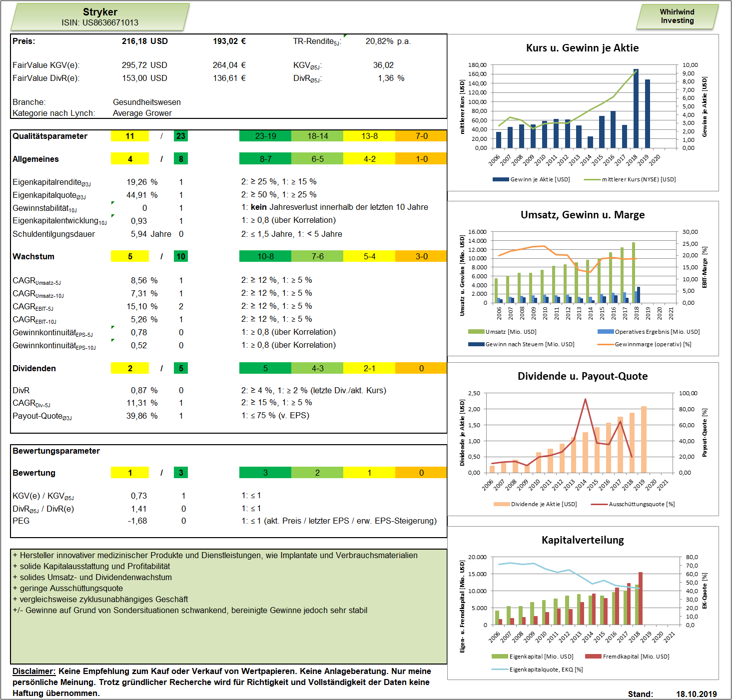Select the Bewertungsparameter heading
This screenshot has width=732, height=700.
(56, 451)
